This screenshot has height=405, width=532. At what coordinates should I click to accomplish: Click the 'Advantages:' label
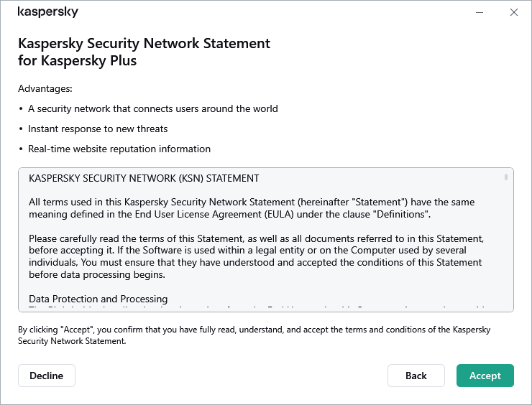(45, 89)
